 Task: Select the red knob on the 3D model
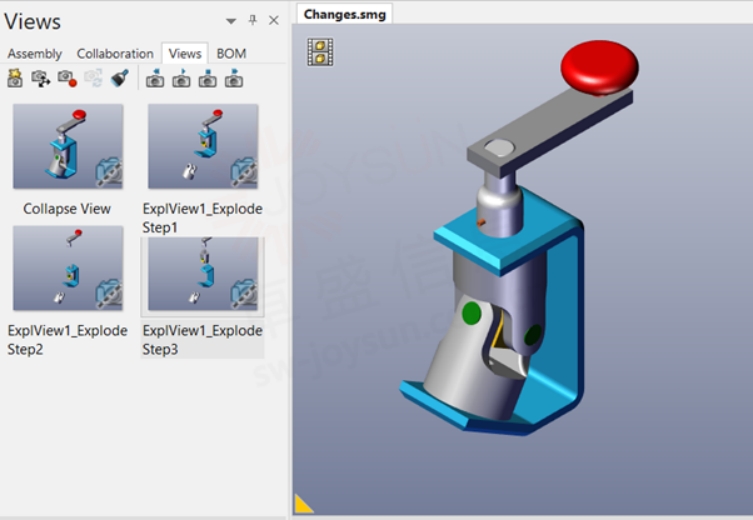[599, 66]
